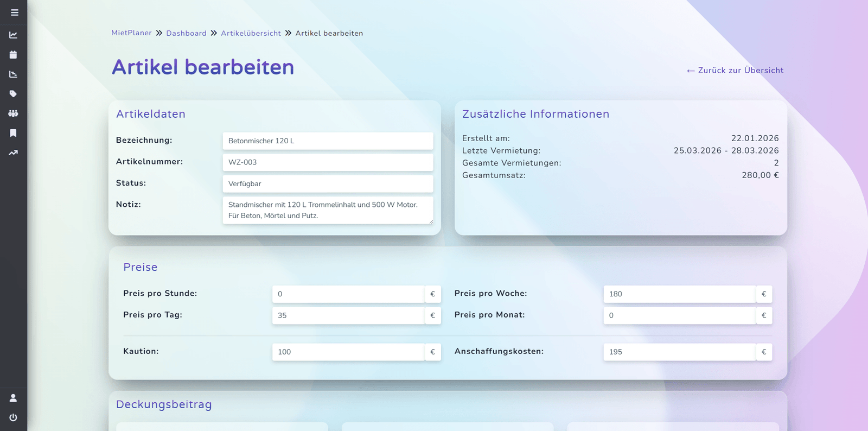The image size is (868, 431).
Task: Click the Preis pro Woche field
Action: click(680, 294)
